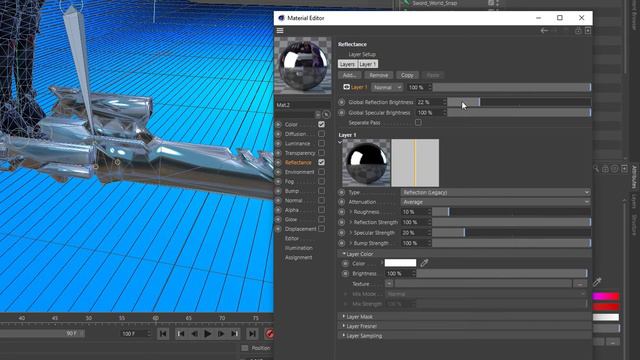Click animation dot for Global Reflection Brightness
The image size is (640, 360).
coord(342,102)
